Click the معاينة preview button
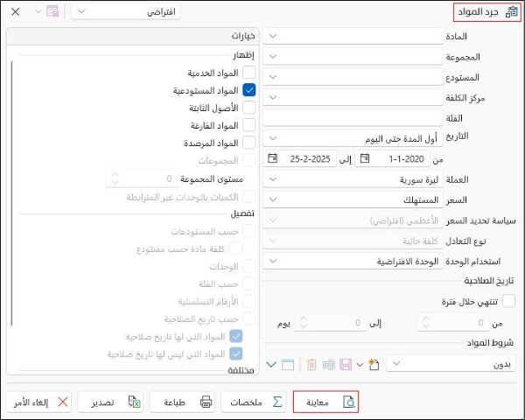 [325, 402]
